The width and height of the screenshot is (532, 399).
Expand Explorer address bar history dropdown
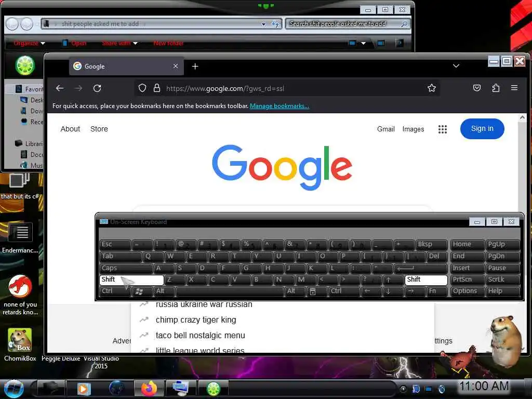[x=263, y=24]
